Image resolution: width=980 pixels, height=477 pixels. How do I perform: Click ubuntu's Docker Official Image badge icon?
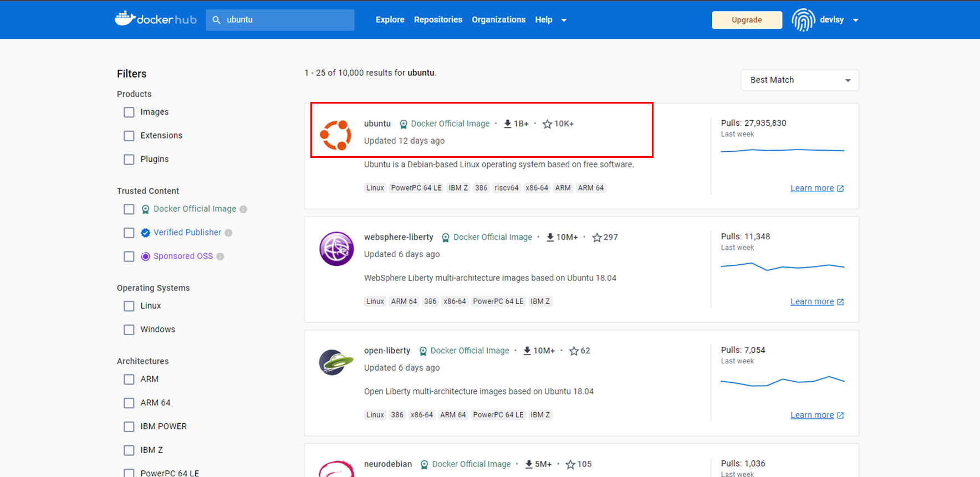tap(404, 124)
